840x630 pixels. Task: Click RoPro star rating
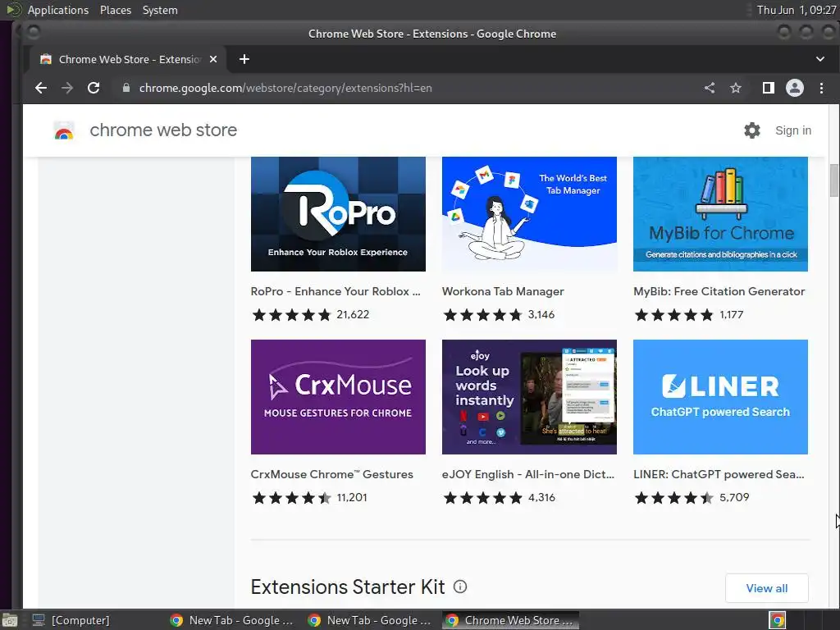291,314
